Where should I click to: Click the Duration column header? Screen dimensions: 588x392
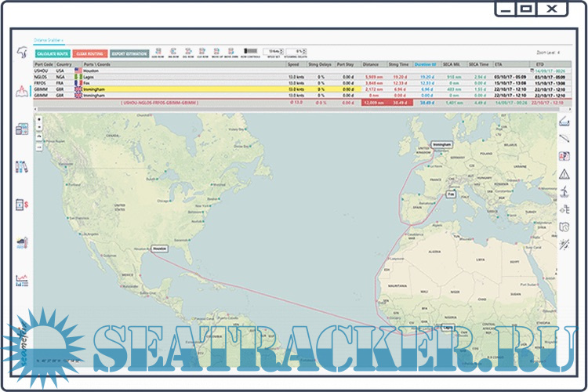coord(426,64)
